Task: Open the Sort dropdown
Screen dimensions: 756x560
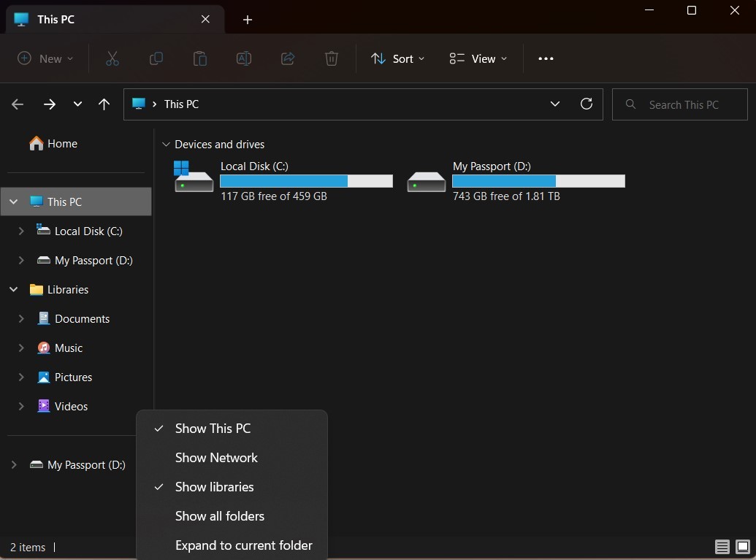Action: pyautogui.click(x=398, y=58)
